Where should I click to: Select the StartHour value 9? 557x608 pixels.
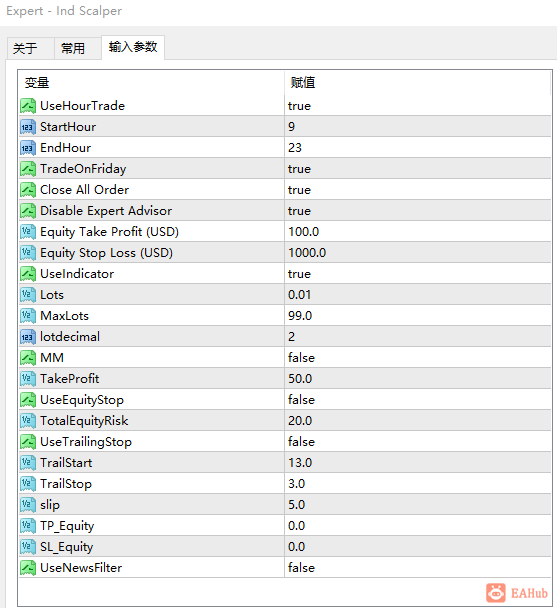[291, 127]
